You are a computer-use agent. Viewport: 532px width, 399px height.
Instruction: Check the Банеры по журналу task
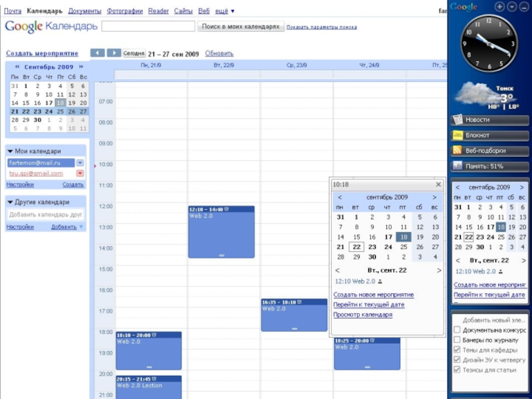coord(457,340)
